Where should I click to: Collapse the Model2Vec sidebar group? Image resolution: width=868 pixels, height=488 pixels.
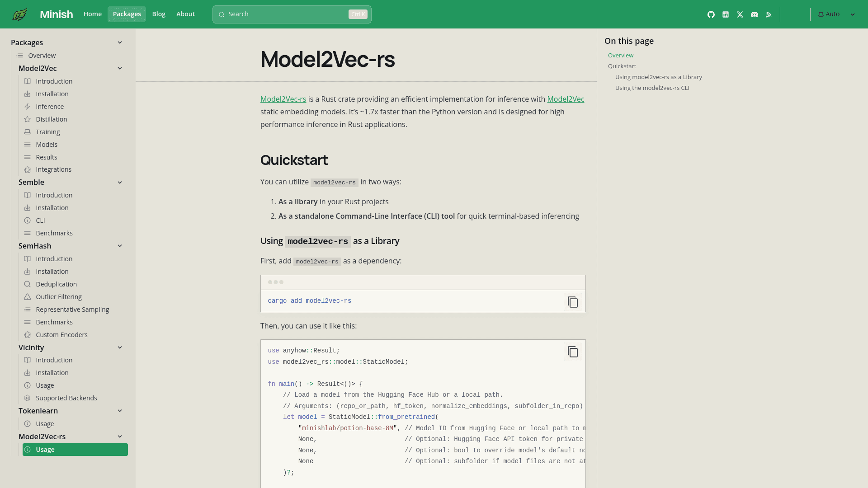pos(120,68)
